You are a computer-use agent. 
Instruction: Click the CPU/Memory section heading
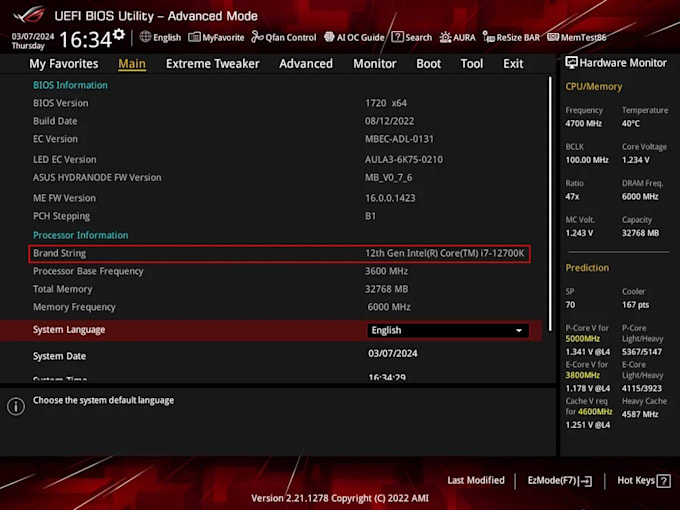coord(593,87)
